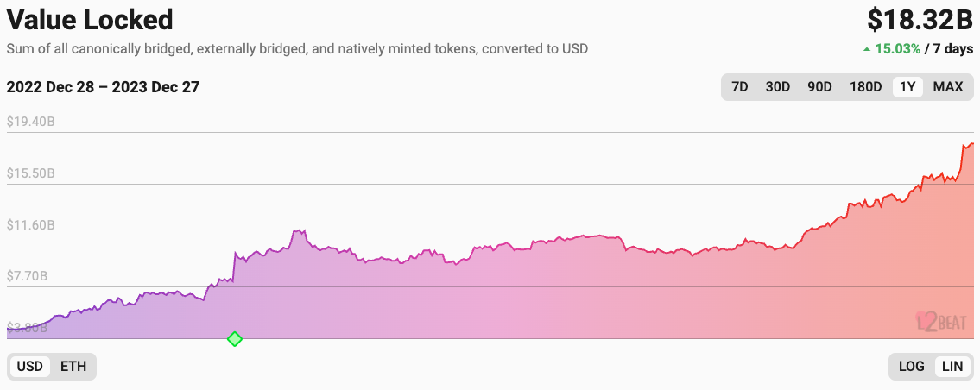980x390 pixels.
Task: Select the 1Y range option
Action: coord(907,86)
